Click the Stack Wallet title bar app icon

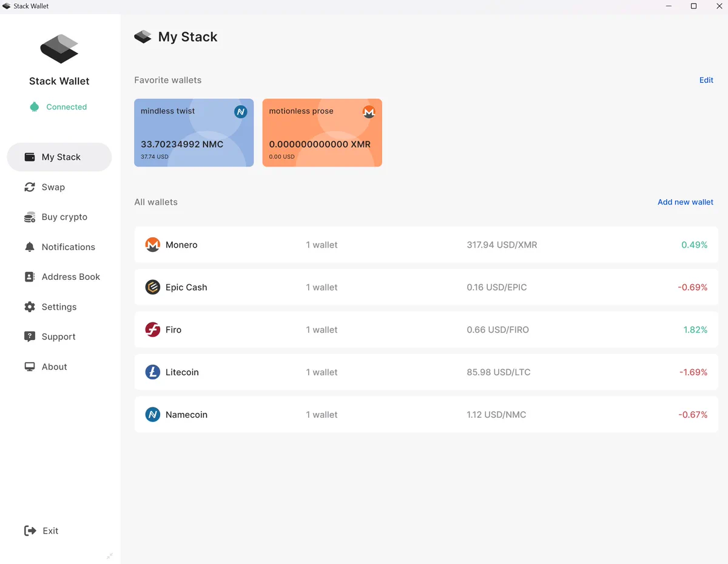(7, 6)
